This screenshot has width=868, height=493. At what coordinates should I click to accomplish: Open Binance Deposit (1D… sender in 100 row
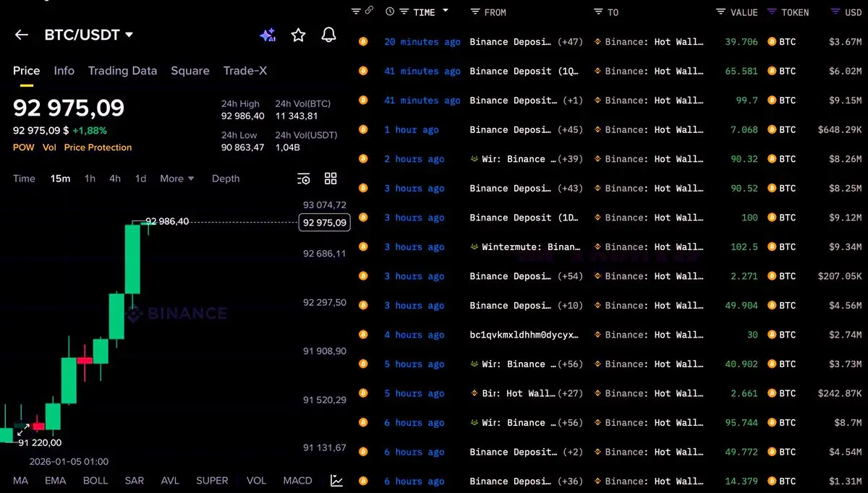pos(526,218)
